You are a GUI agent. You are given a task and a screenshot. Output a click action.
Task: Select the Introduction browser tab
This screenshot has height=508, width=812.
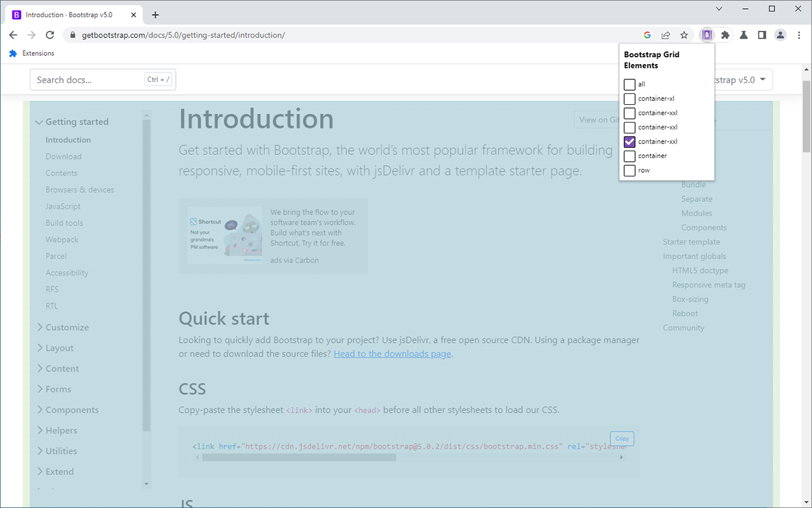(x=73, y=15)
